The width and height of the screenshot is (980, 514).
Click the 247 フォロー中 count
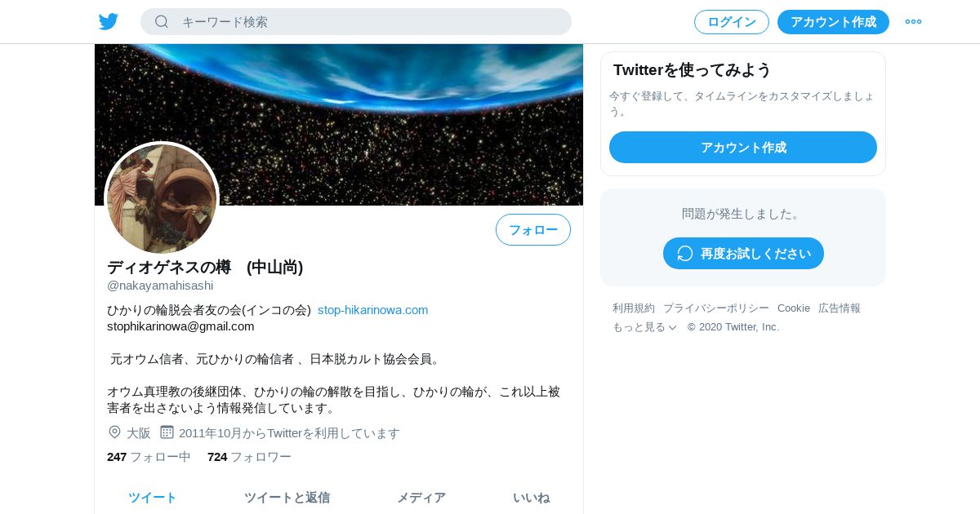click(149, 457)
